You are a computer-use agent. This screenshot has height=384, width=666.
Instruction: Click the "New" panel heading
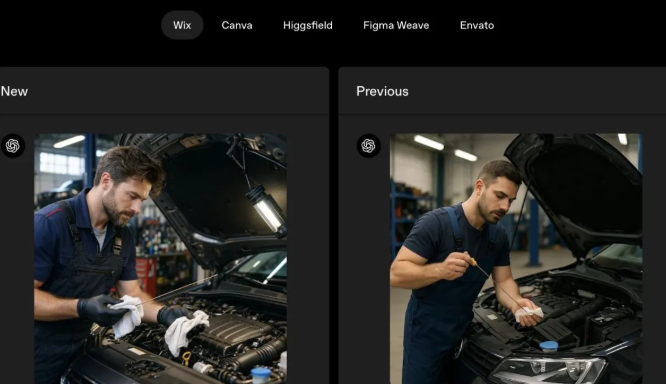tap(14, 91)
